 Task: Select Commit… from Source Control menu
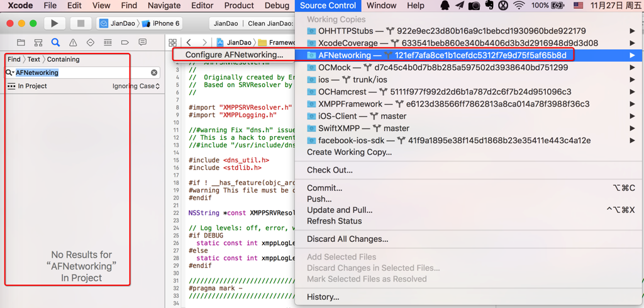click(x=325, y=188)
